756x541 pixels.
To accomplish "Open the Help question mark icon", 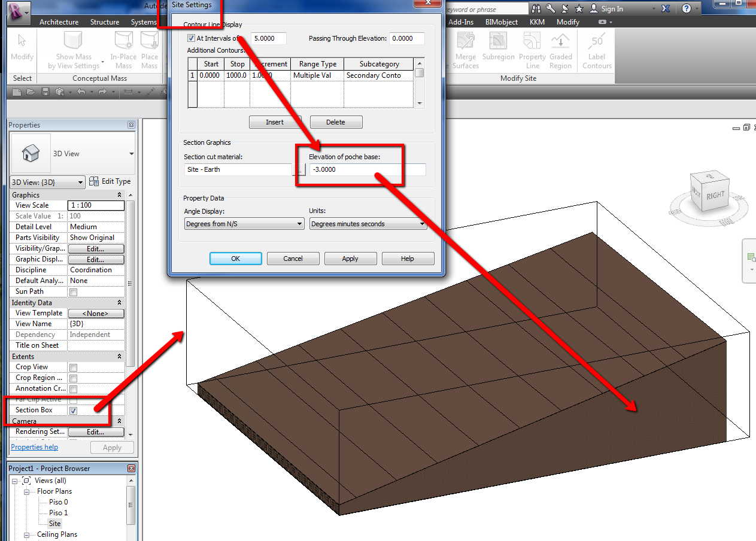I will [x=687, y=8].
